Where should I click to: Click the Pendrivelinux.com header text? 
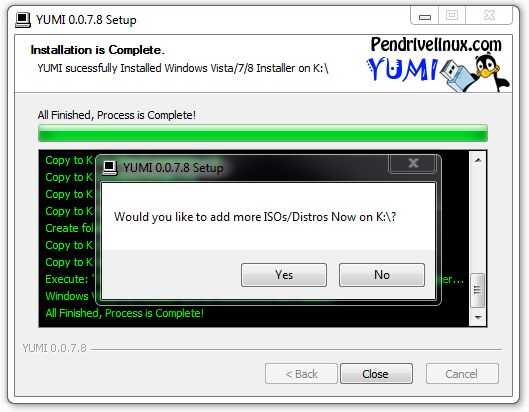[x=436, y=44]
